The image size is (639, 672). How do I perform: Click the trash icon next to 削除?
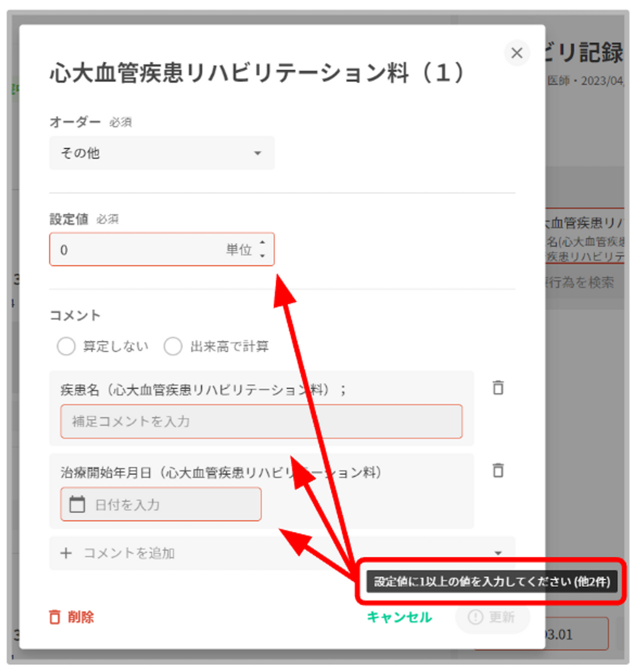pyautogui.click(x=55, y=617)
